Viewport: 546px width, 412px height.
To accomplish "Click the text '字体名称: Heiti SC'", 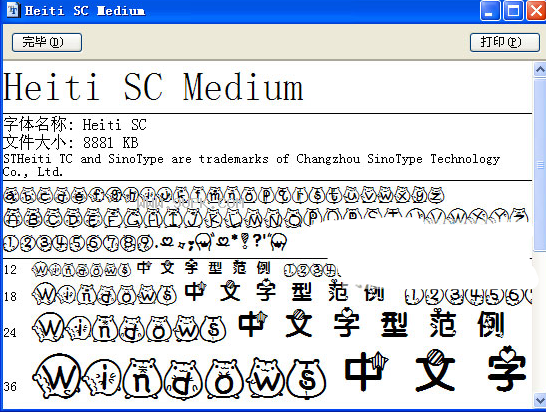I will point(75,124).
